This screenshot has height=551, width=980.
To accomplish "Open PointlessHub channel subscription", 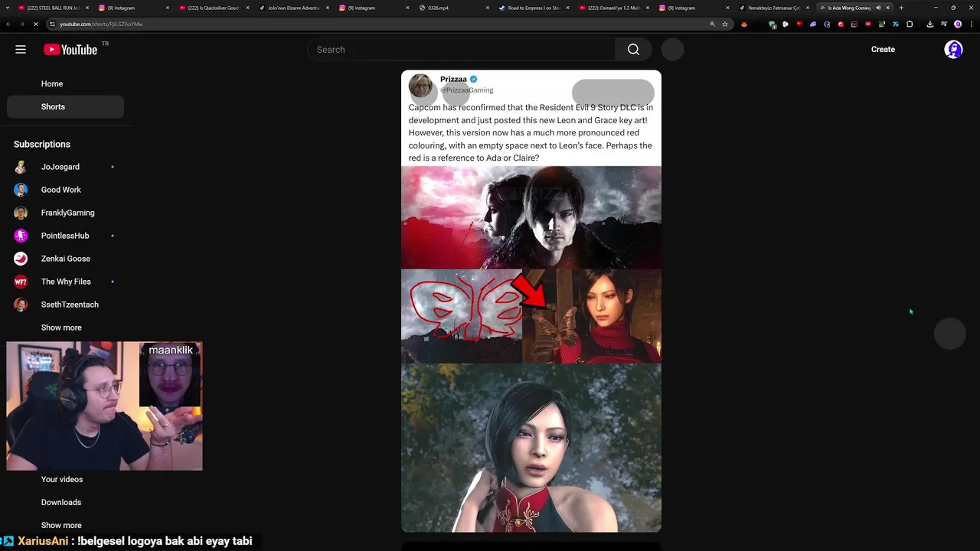I will pyautogui.click(x=65, y=236).
